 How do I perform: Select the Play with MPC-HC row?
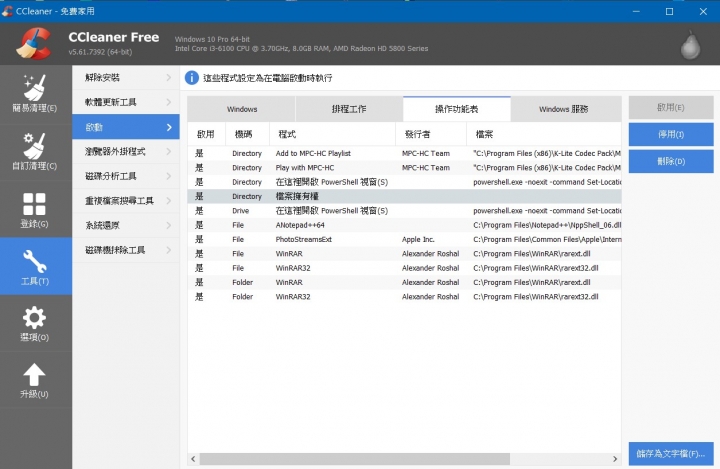(x=404, y=168)
